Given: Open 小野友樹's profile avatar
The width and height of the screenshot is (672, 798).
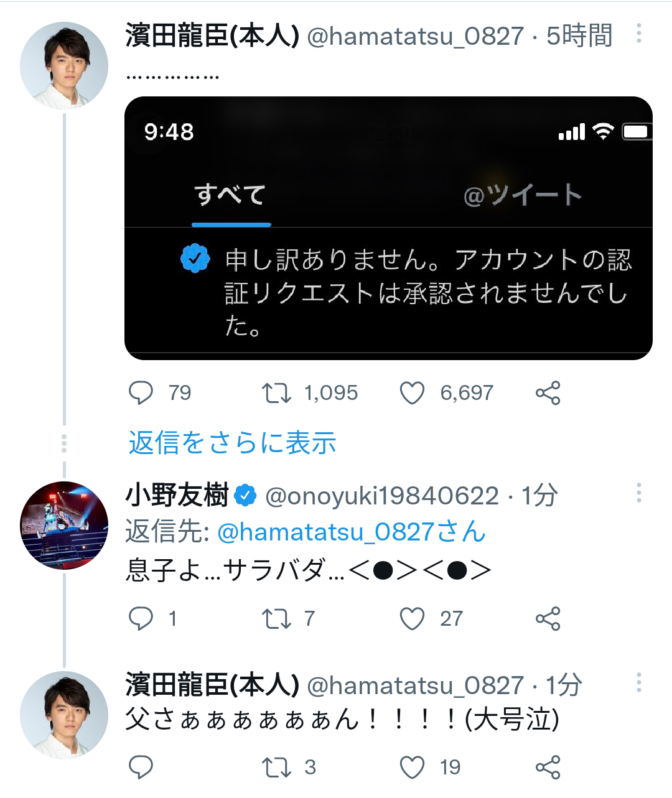Looking at the screenshot, I should click(x=64, y=526).
